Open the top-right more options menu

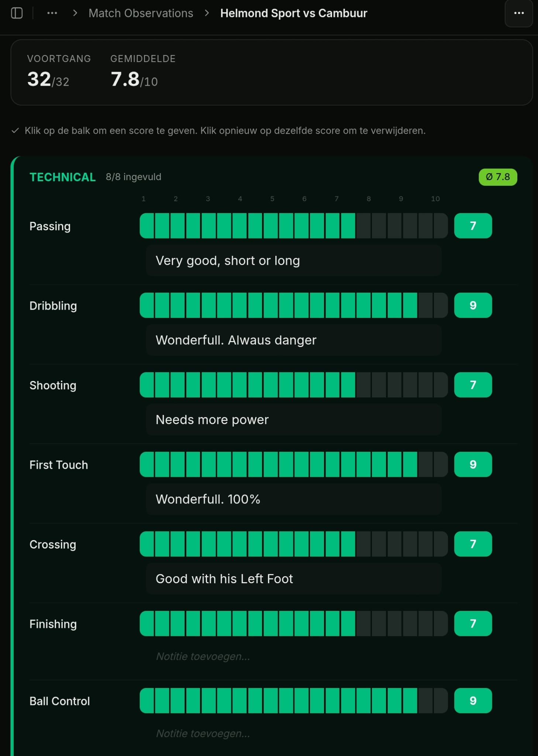click(518, 13)
